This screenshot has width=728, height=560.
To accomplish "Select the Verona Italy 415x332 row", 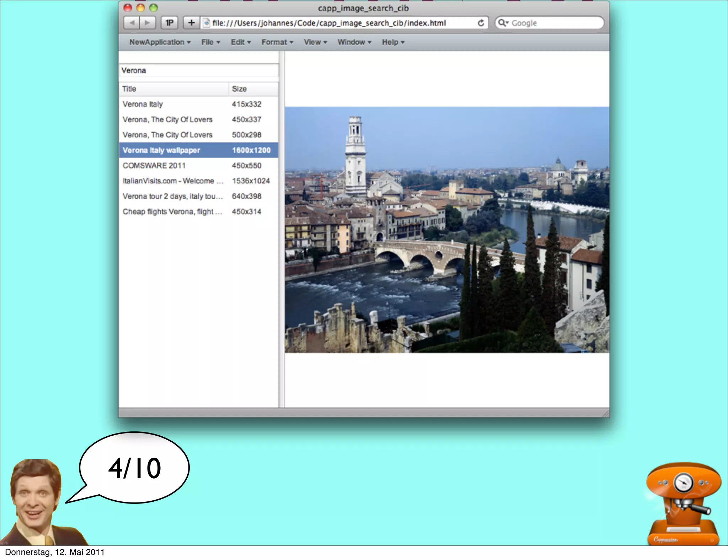I will 198,104.
